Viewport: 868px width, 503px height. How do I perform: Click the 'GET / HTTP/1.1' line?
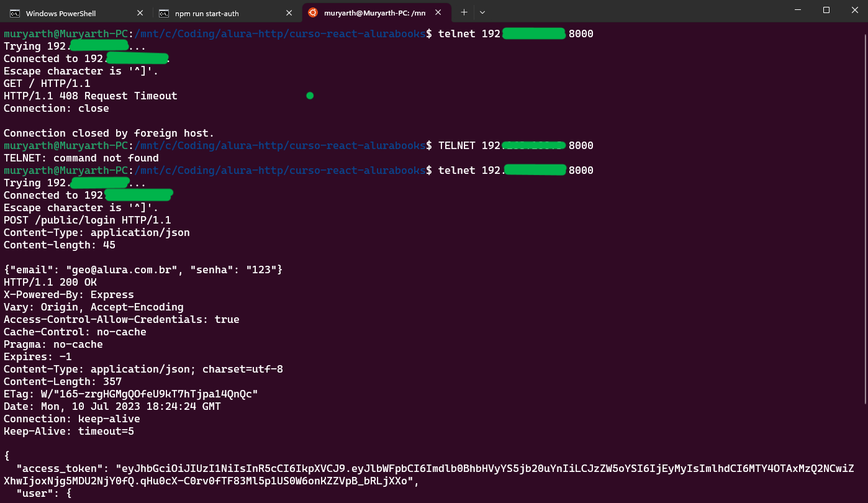pos(47,83)
